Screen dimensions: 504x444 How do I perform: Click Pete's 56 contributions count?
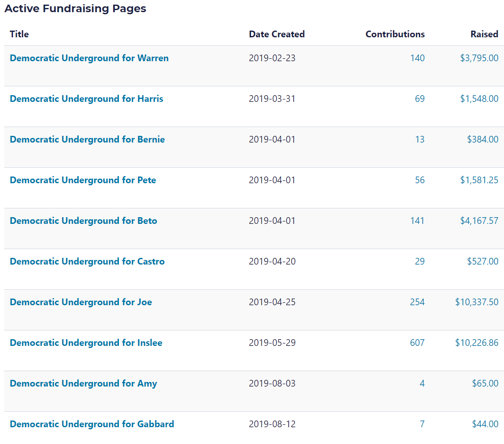coord(419,180)
